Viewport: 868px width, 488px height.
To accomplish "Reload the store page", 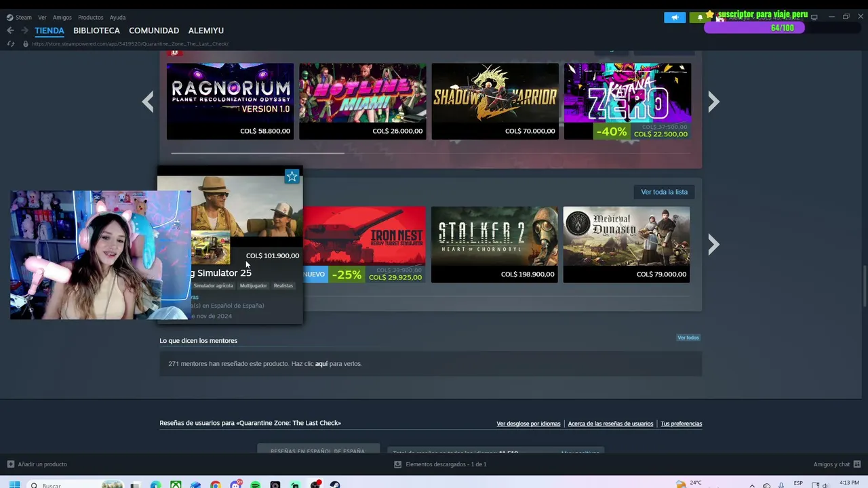I will pyautogui.click(x=10, y=44).
